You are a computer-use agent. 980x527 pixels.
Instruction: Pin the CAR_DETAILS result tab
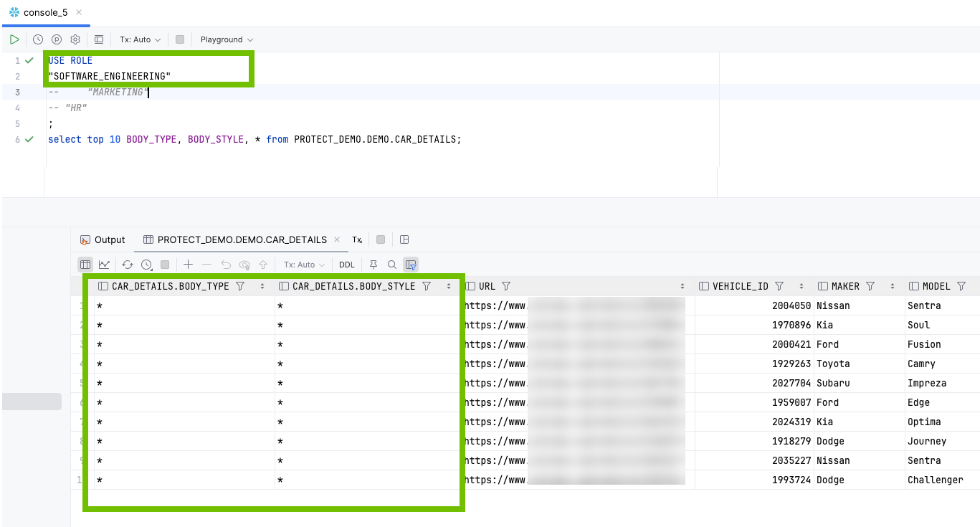tap(373, 265)
